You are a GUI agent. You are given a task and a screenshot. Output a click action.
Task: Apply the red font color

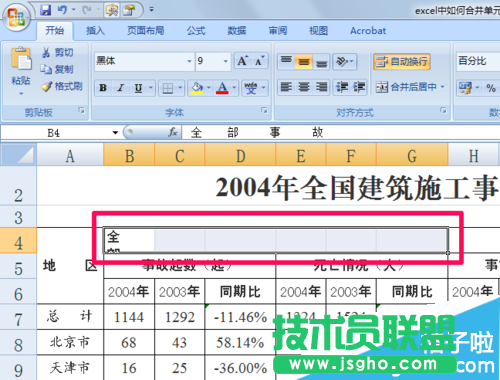pyautogui.click(x=222, y=88)
